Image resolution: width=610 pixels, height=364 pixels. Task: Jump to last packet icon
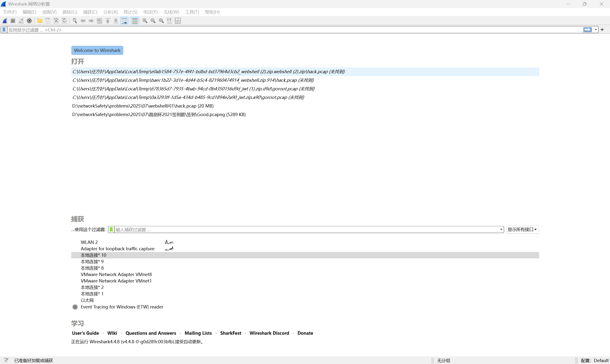[x=116, y=21]
